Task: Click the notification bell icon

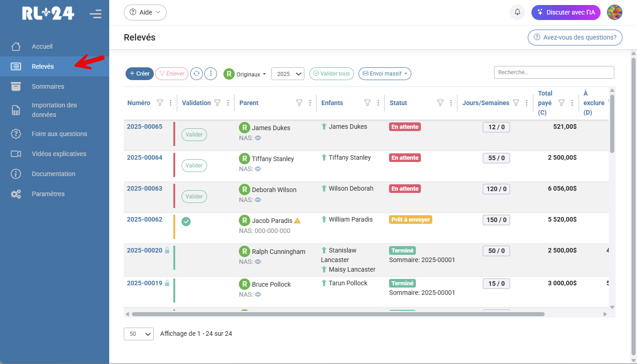Action: click(517, 12)
